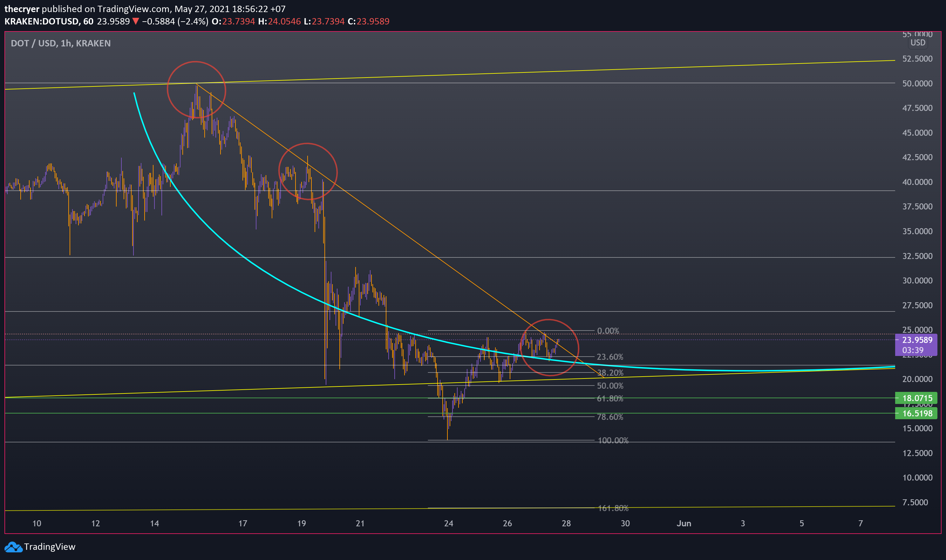Viewport: 946px width, 560px height.
Task: Click the date label 14 on time axis
Action: 154,523
